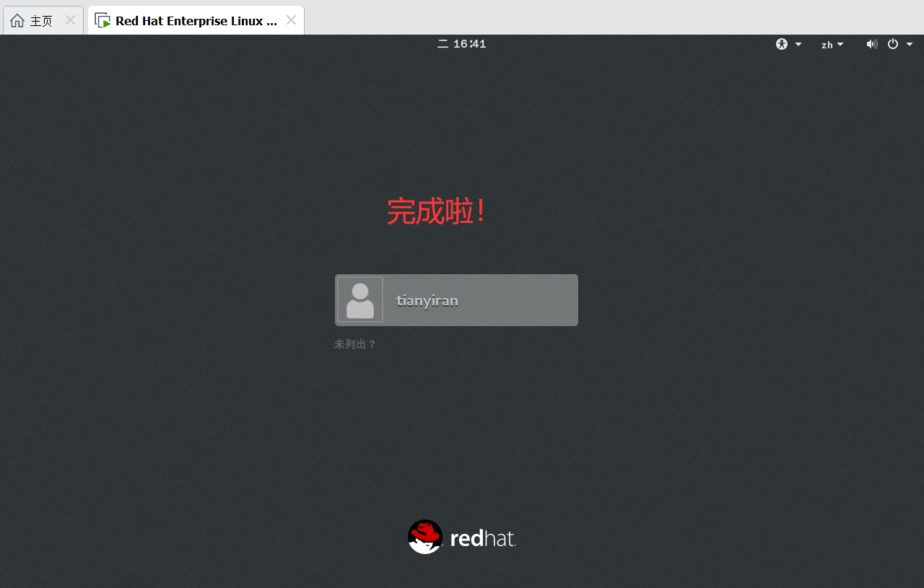Close the 主页 tab
The width and height of the screenshot is (924, 588).
[x=70, y=20]
